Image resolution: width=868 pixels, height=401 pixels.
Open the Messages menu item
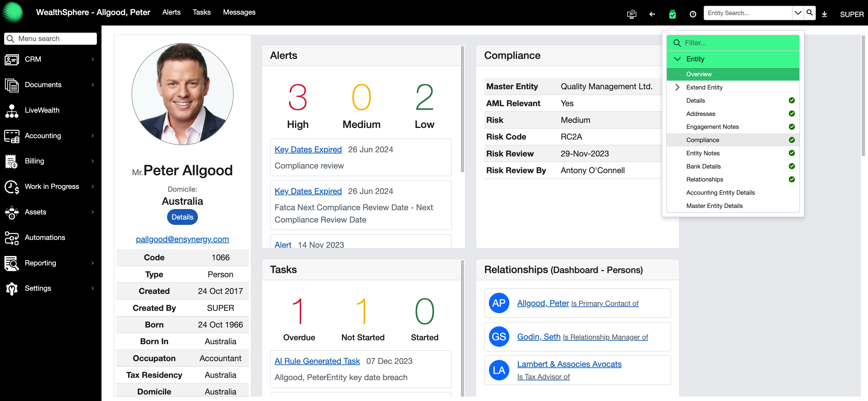click(239, 12)
